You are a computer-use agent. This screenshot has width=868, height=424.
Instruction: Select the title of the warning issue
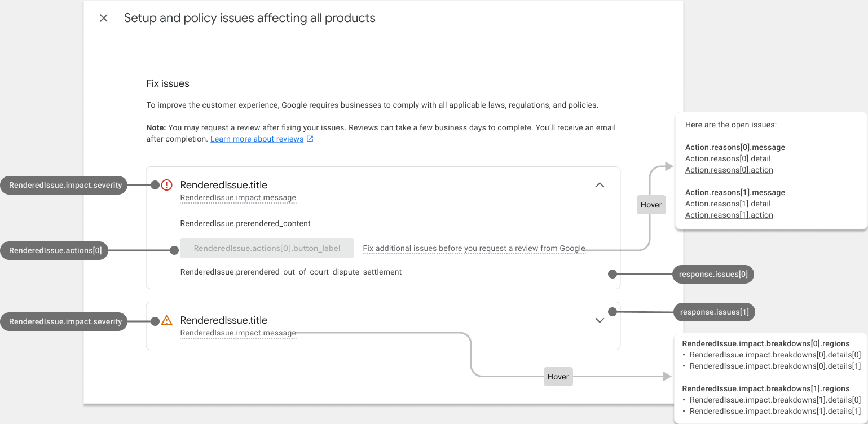(x=223, y=320)
